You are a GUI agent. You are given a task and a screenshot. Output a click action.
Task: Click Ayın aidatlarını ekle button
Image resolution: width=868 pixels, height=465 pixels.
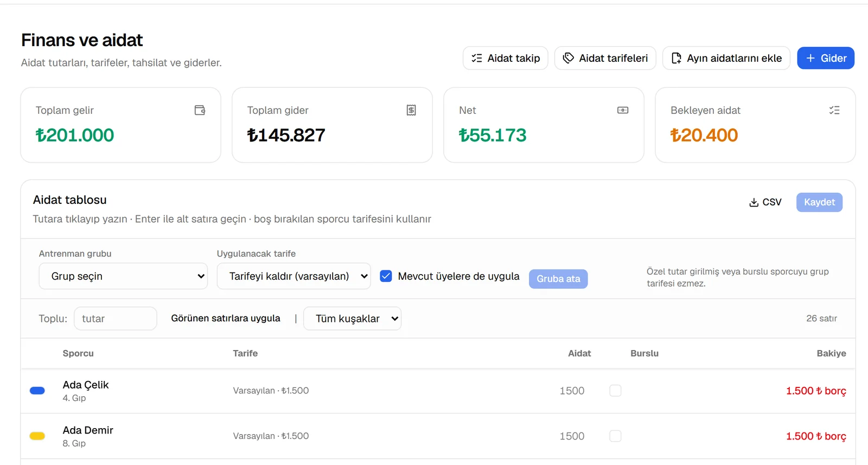click(726, 58)
